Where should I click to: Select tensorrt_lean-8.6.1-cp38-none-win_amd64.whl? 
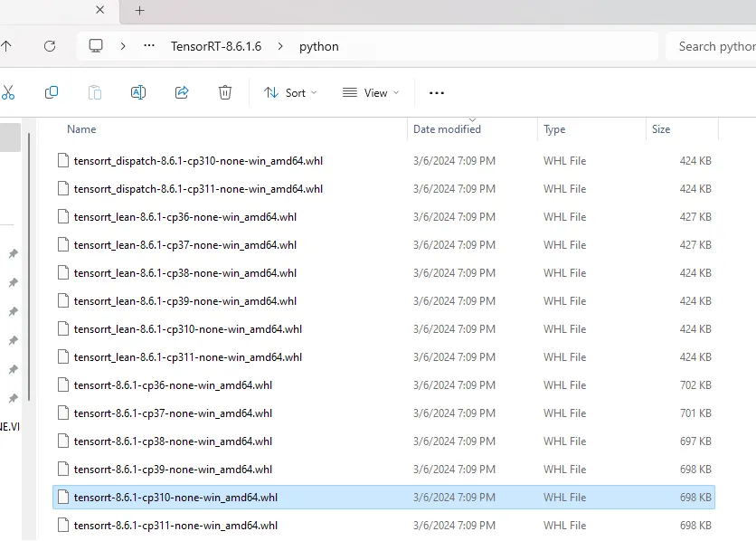click(383, 273)
